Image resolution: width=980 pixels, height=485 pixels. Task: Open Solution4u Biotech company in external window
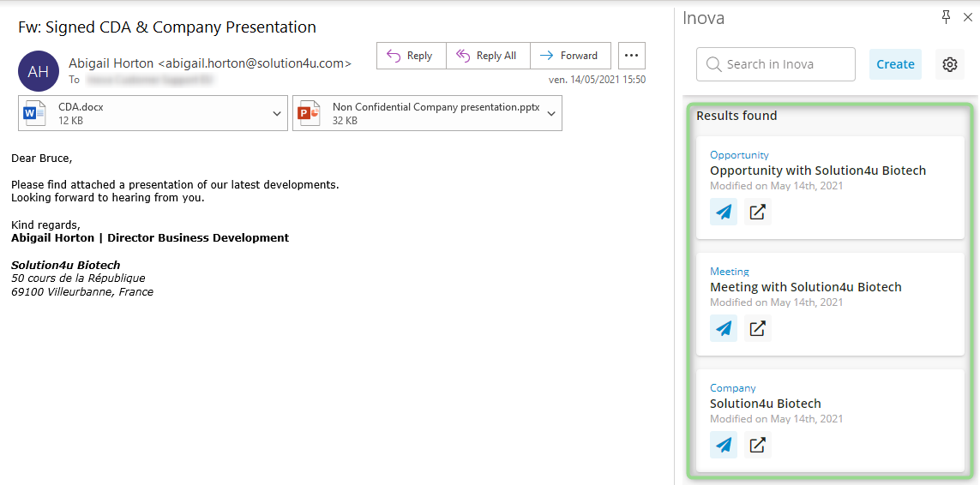(x=757, y=445)
